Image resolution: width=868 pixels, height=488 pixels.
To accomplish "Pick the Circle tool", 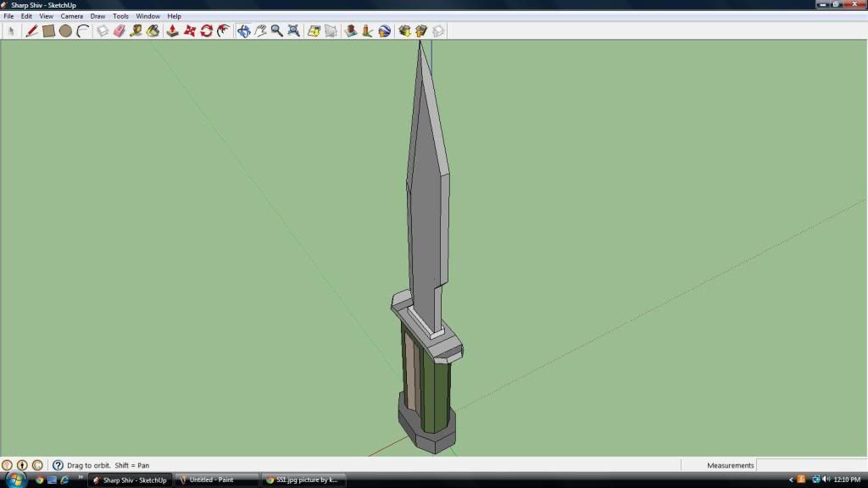I will pos(65,30).
